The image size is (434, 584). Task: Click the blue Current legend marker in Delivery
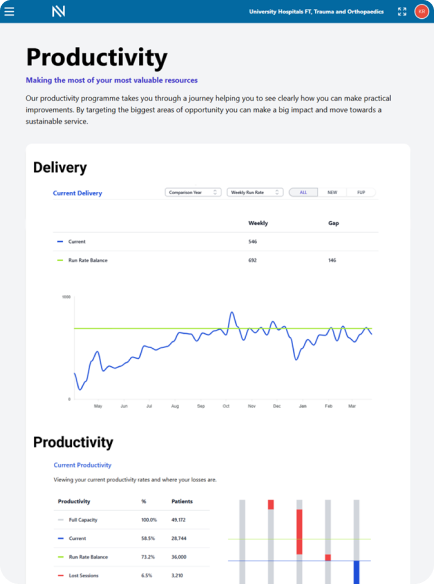click(60, 242)
